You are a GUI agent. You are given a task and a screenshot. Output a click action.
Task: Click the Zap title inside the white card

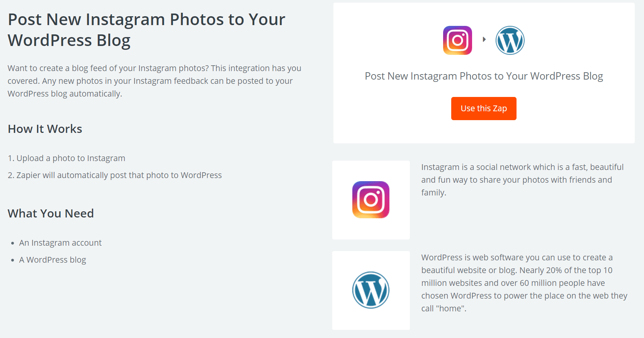(x=483, y=76)
